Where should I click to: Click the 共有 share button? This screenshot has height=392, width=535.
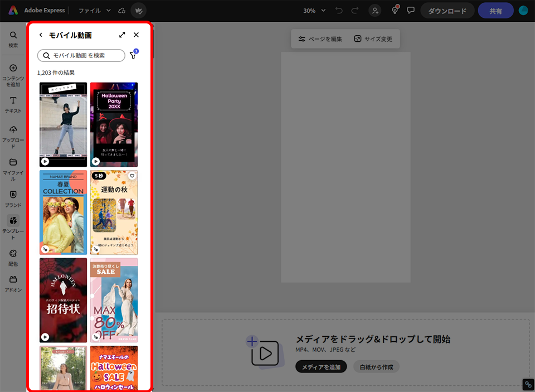click(495, 11)
